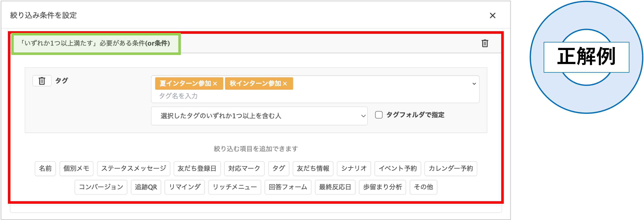Remove the タグ condition via trash icon

(42, 80)
